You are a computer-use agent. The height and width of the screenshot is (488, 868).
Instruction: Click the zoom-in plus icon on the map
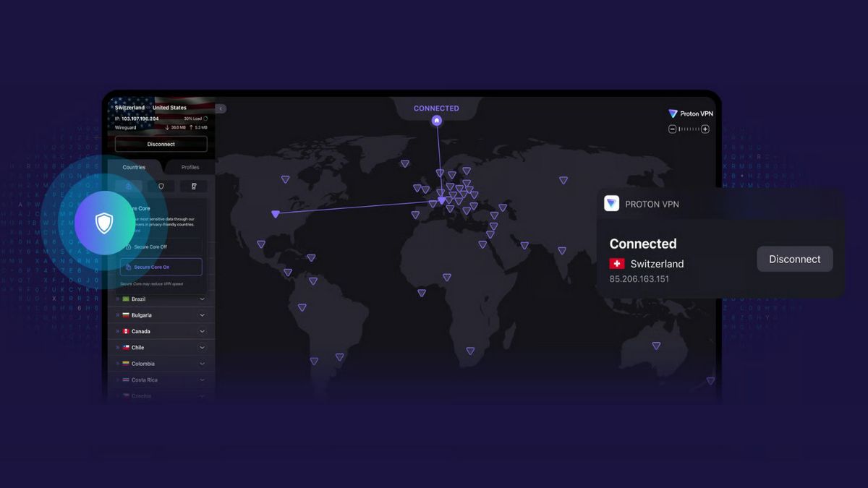(x=705, y=129)
